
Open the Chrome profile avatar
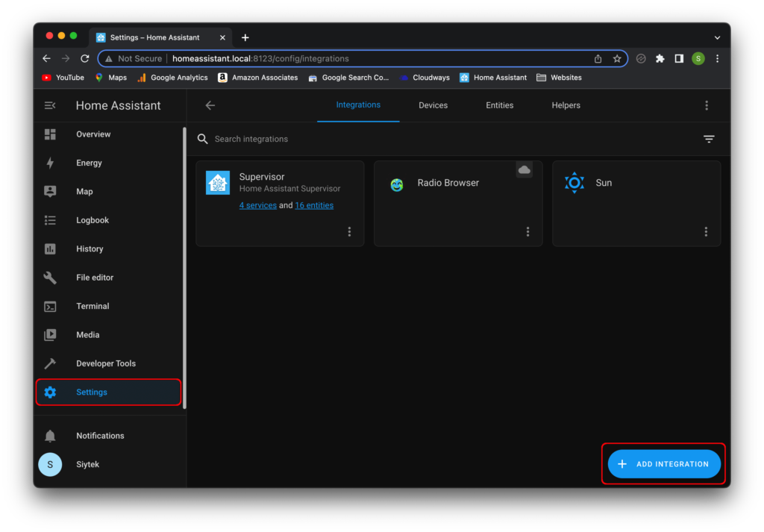(698, 58)
